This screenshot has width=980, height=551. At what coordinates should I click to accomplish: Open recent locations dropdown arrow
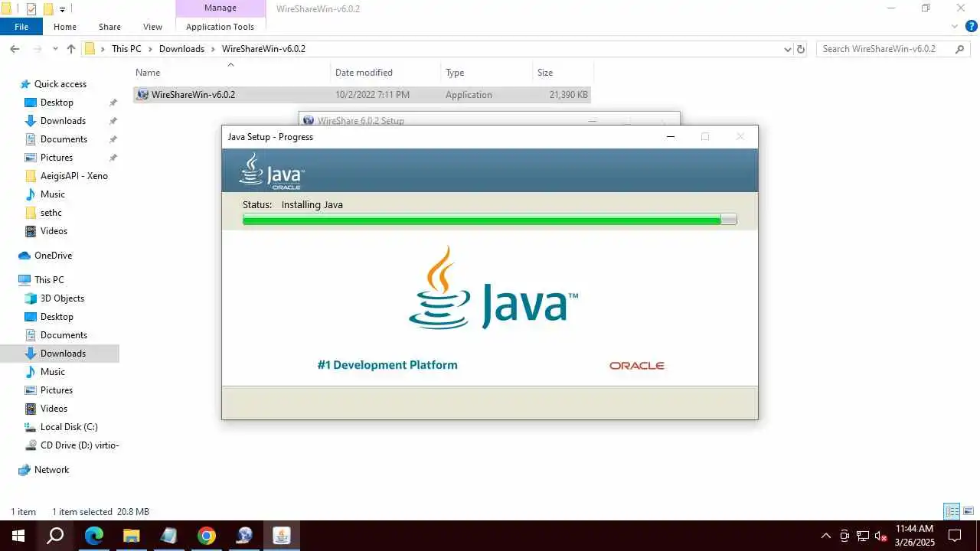pyautogui.click(x=55, y=49)
